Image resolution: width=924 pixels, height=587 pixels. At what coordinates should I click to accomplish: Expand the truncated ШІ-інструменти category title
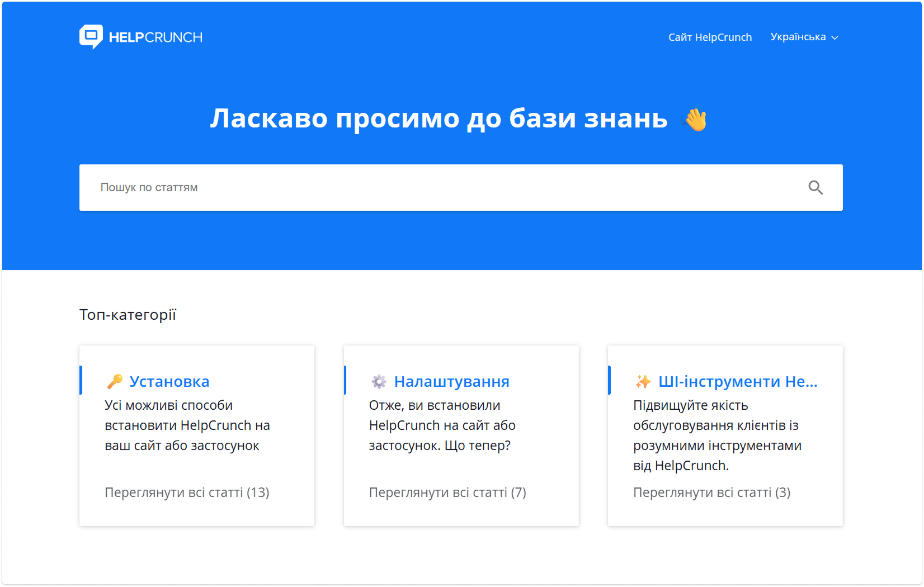738,381
